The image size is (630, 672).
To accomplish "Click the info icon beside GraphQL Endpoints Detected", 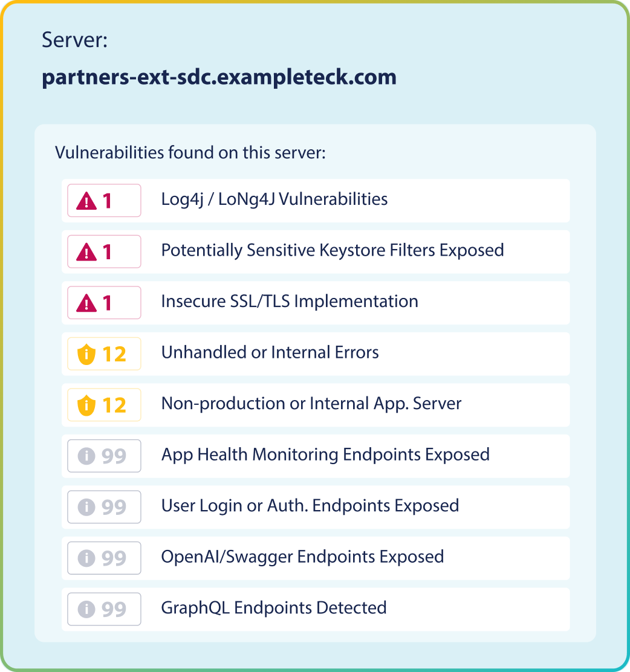I will (x=87, y=609).
